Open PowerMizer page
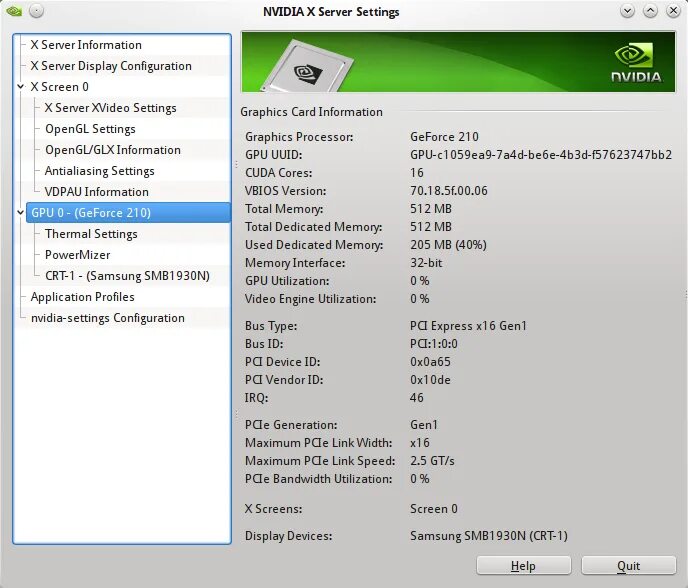Viewport: 688px width, 588px height. pos(77,255)
